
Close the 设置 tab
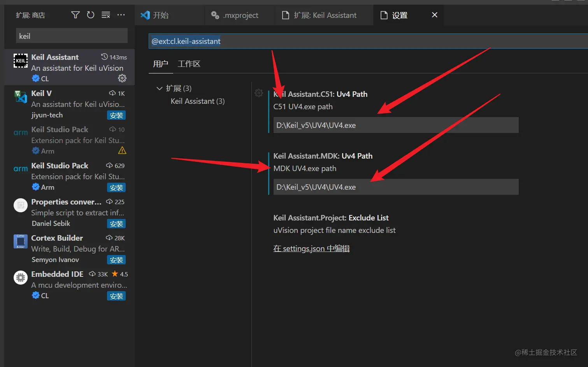pyautogui.click(x=435, y=15)
